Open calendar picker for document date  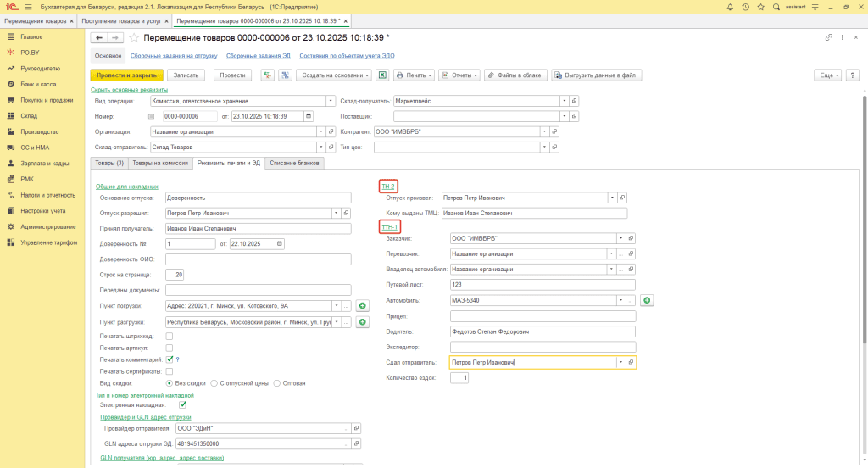coord(308,116)
